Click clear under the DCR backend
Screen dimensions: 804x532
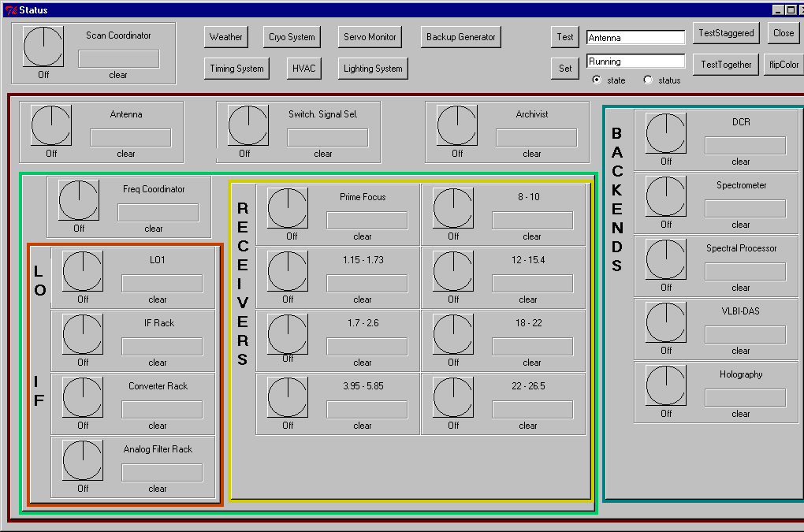[741, 162]
